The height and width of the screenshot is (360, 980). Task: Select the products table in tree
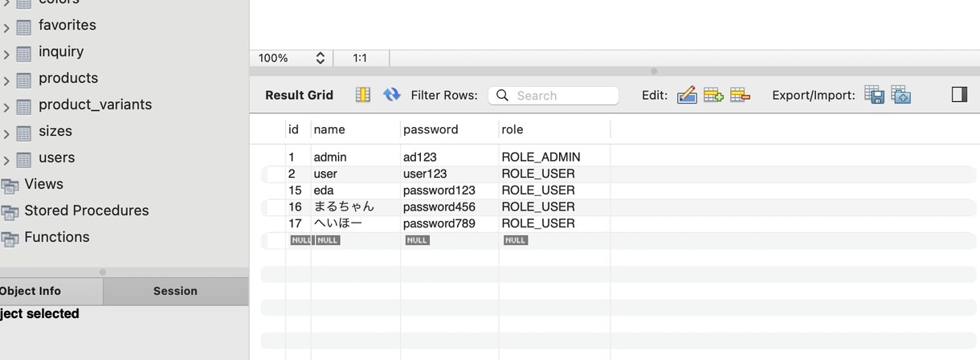pyautogui.click(x=68, y=78)
